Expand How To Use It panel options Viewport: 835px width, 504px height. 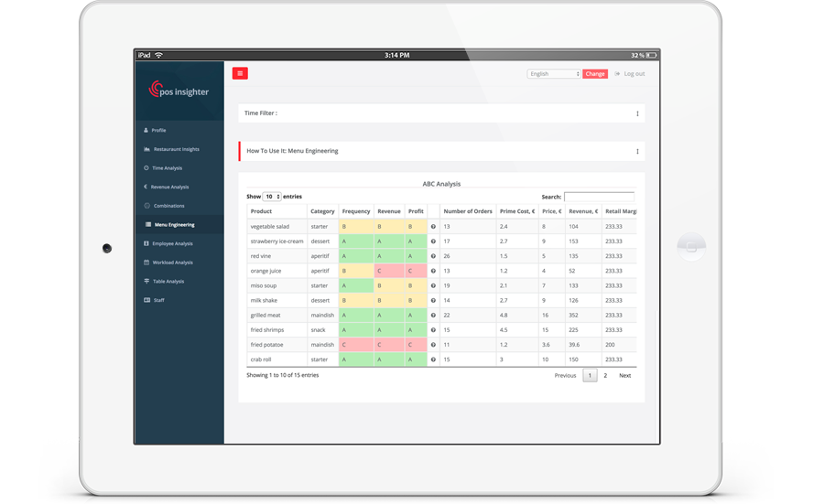coord(637,151)
